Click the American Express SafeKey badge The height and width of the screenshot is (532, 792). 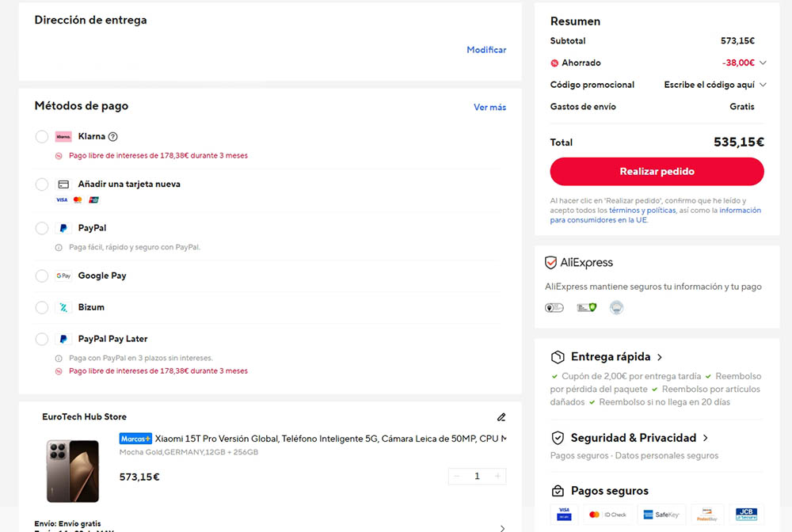tap(661, 515)
